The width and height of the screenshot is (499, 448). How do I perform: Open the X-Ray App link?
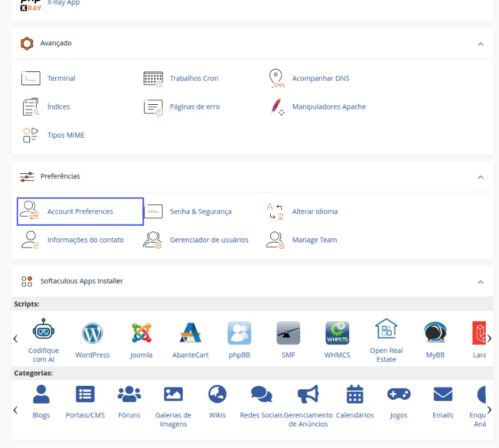click(x=63, y=2)
